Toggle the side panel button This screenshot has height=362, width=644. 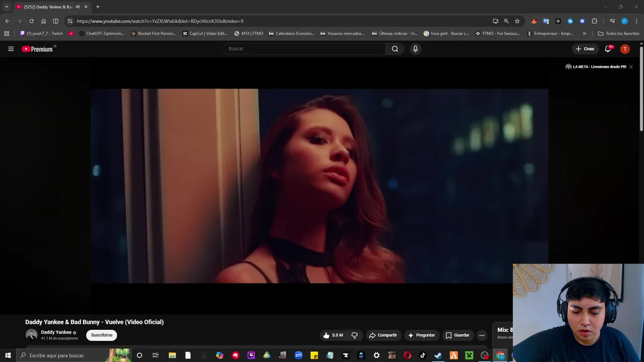(55, 21)
